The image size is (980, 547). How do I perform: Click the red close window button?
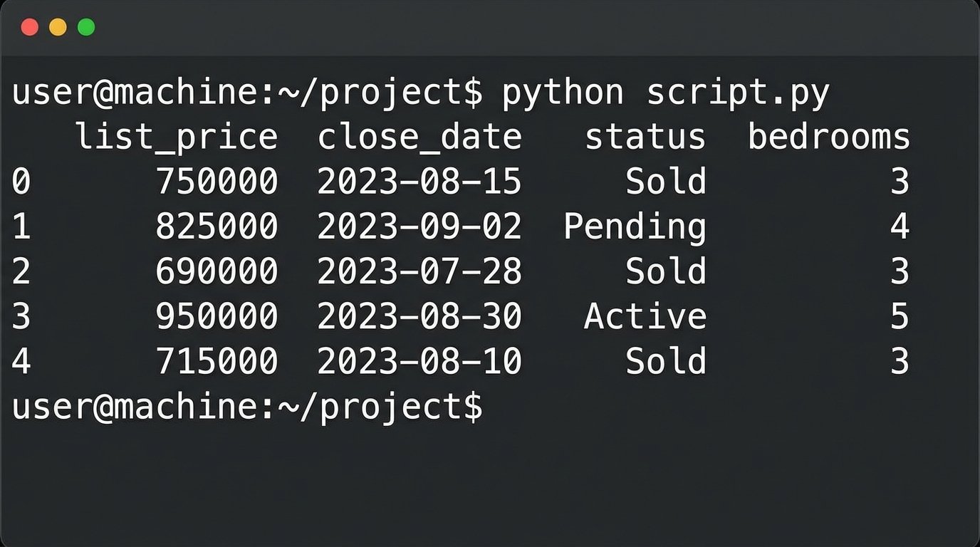point(29,28)
